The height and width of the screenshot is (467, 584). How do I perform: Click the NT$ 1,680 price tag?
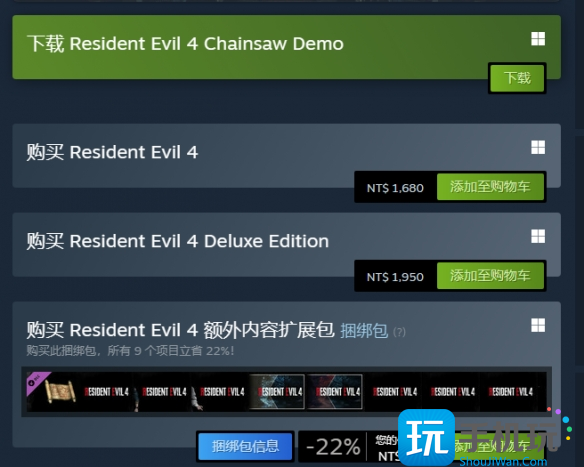tap(395, 188)
